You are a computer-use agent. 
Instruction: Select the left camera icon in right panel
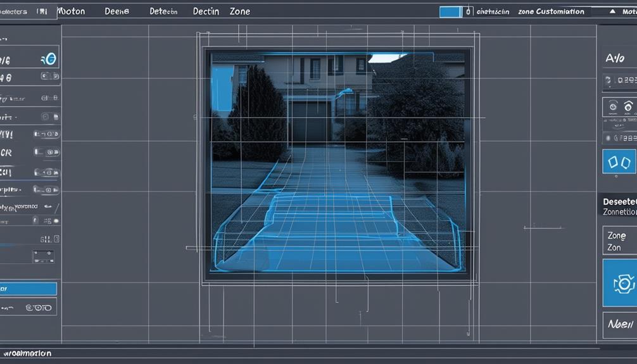click(613, 107)
